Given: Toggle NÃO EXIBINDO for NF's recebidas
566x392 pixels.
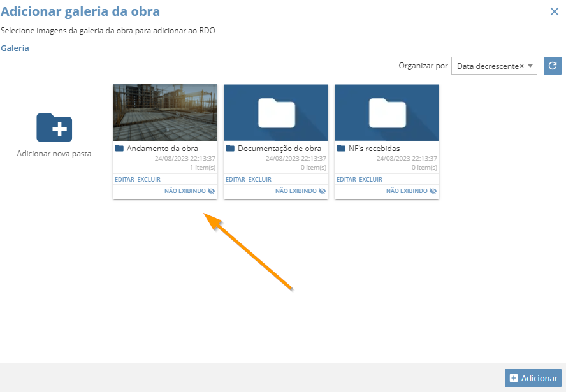Looking at the screenshot, I should coord(411,191).
